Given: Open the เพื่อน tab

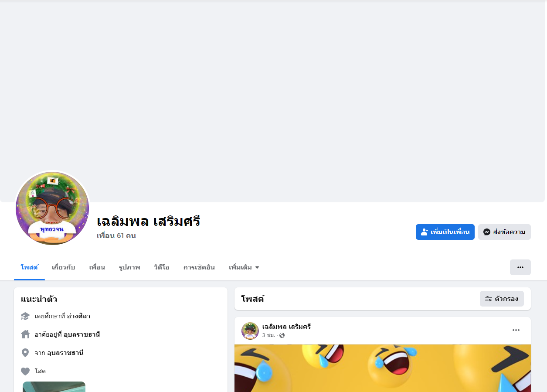Looking at the screenshot, I should coord(97,267).
